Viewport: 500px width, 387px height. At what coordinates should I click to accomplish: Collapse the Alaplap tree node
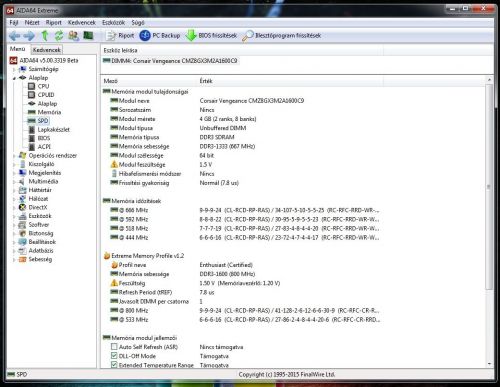pos(14,78)
